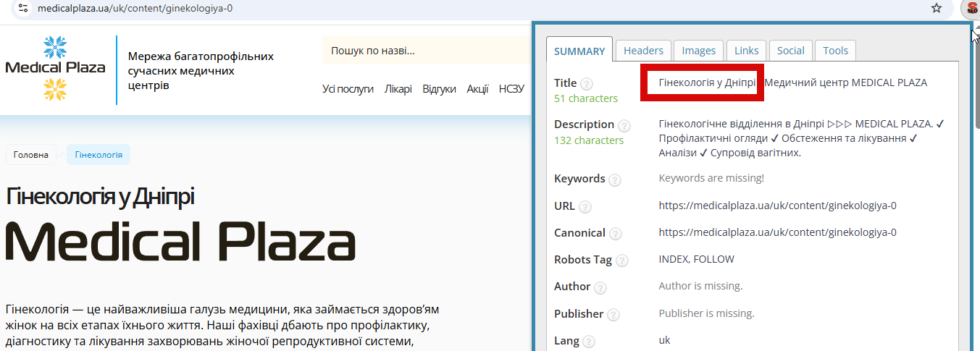
Task: Click the 'Keywords are missing!' text
Action: [711, 178]
